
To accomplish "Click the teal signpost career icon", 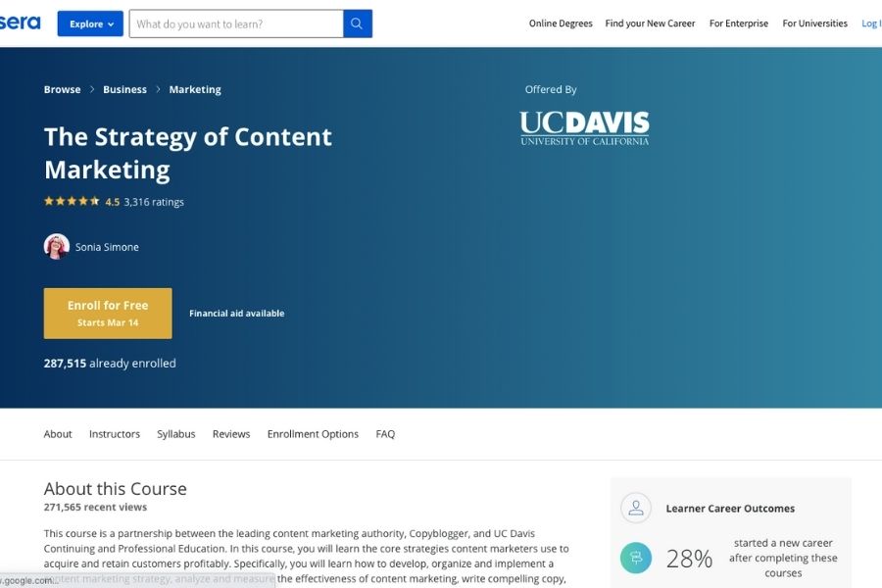I will coord(636,558).
